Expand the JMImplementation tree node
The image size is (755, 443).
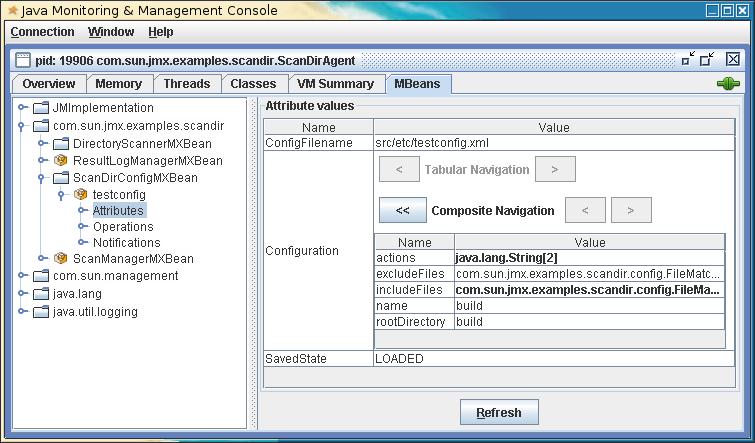click(22, 108)
